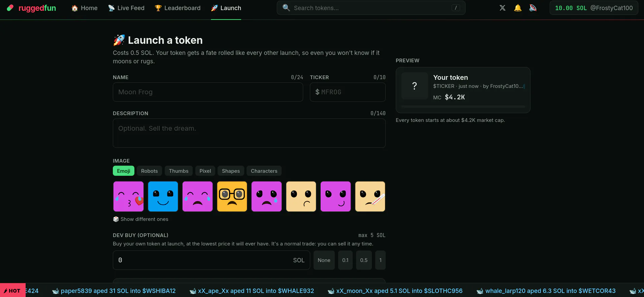The image size is (644, 297).
Task: Click ticker item whale_larp120 aped $WETCOR43
Action: (x=546, y=291)
